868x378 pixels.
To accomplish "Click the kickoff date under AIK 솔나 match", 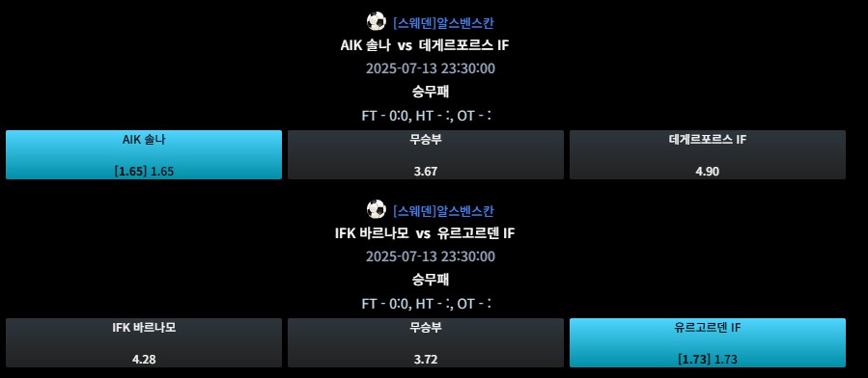I will pyautogui.click(x=430, y=68).
